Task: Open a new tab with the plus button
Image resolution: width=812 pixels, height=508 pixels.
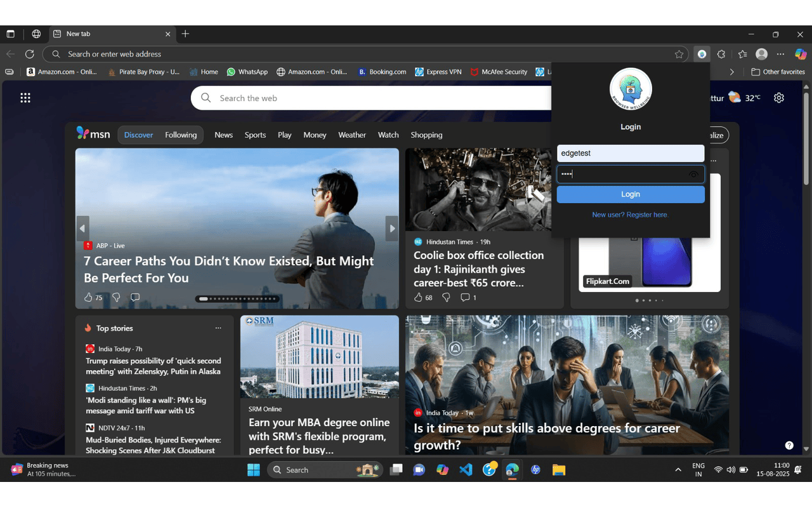Action: 185,34
